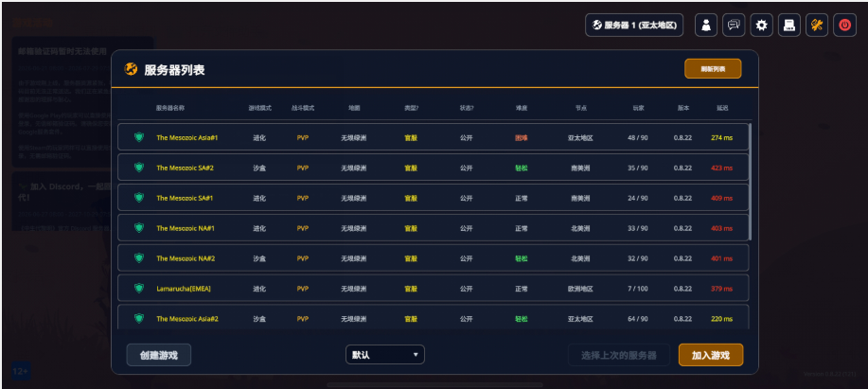Click the green shield beside The Mesozoic Asia#1
This screenshot has width=868, height=389.
(139, 137)
